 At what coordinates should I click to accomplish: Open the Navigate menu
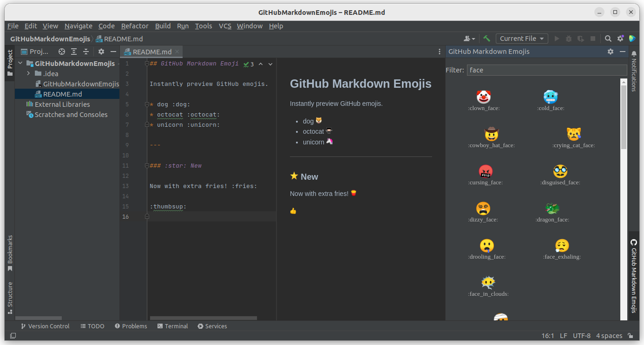[x=79, y=26]
